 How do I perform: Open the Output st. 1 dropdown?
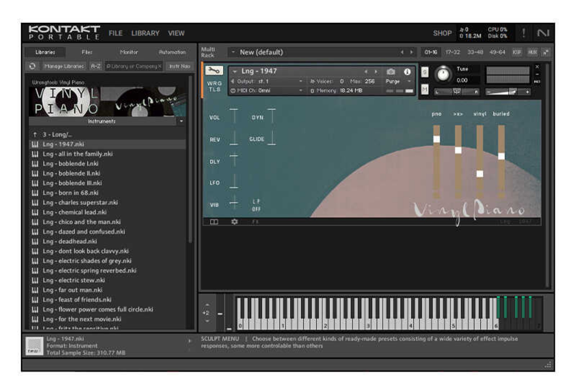[267, 81]
